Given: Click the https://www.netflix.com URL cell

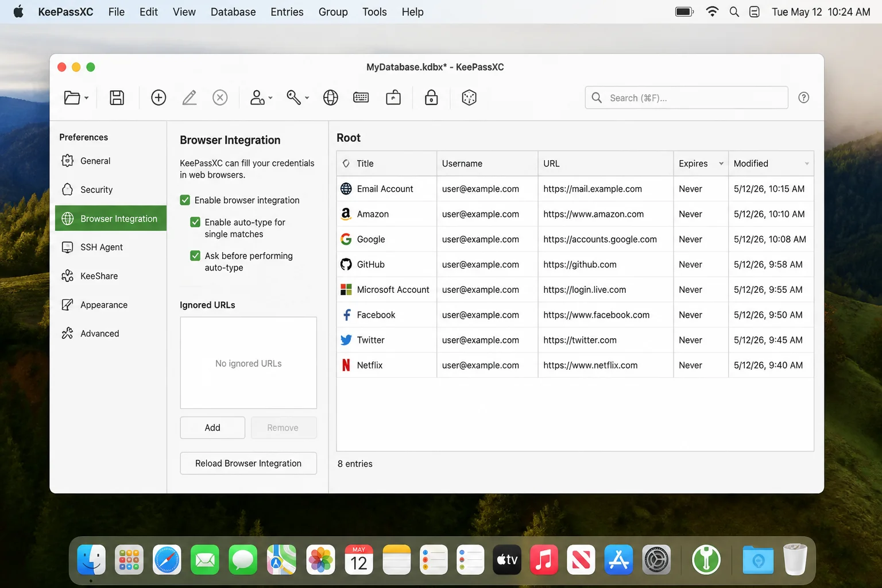Looking at the screenshot, I should tap(605, 365).
